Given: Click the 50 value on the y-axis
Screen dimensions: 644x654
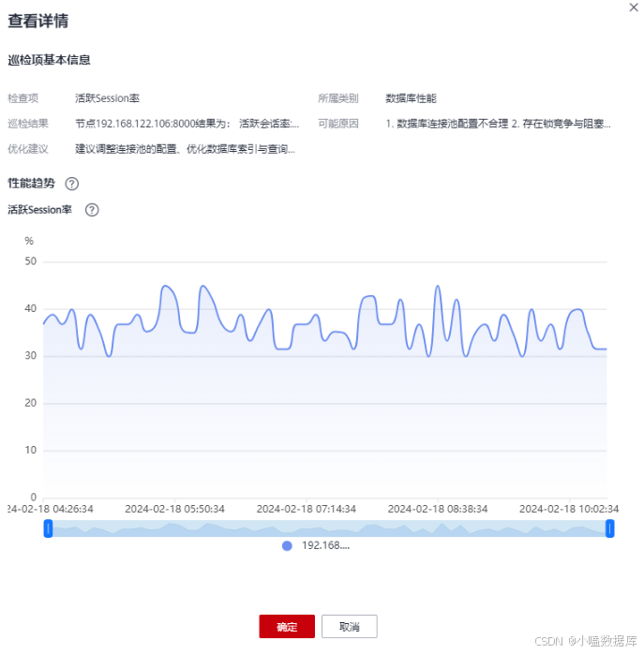Looking at the screenshot, I should click(31, 261).
